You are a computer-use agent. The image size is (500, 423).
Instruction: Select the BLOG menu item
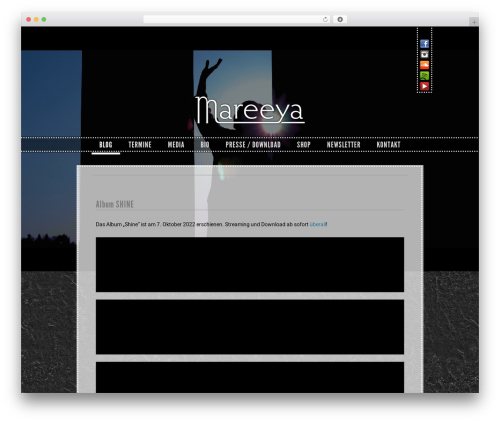[106, 145]
